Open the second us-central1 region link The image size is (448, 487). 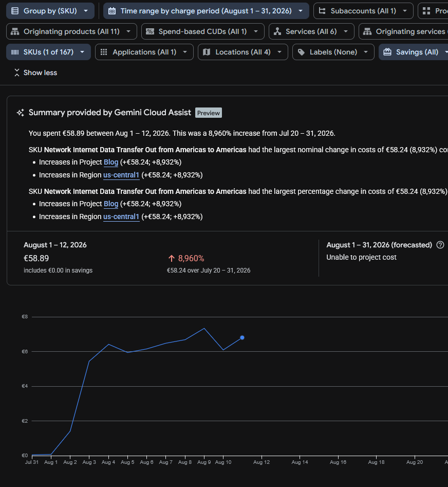(x=121, y=217)
